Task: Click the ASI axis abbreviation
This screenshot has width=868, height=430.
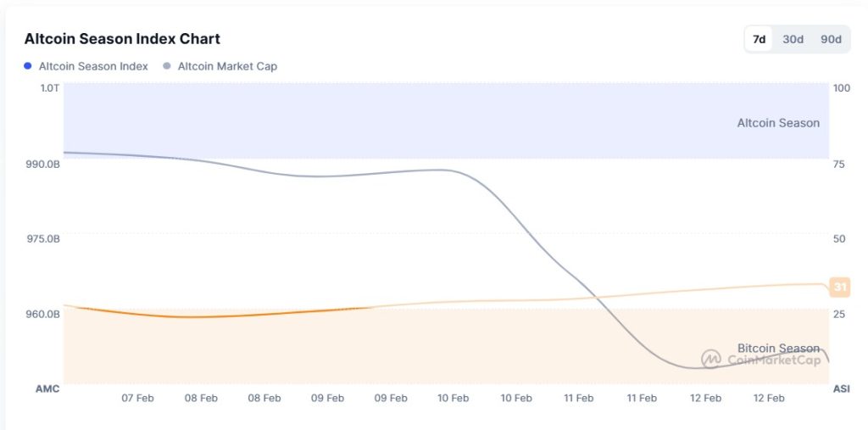Action: point(841,388)
